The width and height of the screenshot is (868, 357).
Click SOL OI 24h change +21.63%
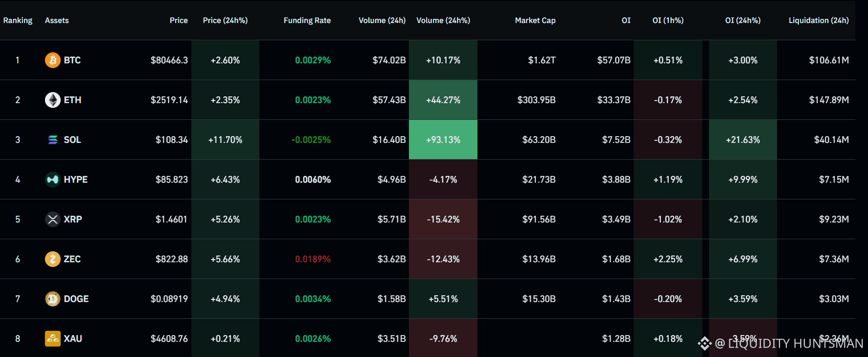click(x=743, y=140)
